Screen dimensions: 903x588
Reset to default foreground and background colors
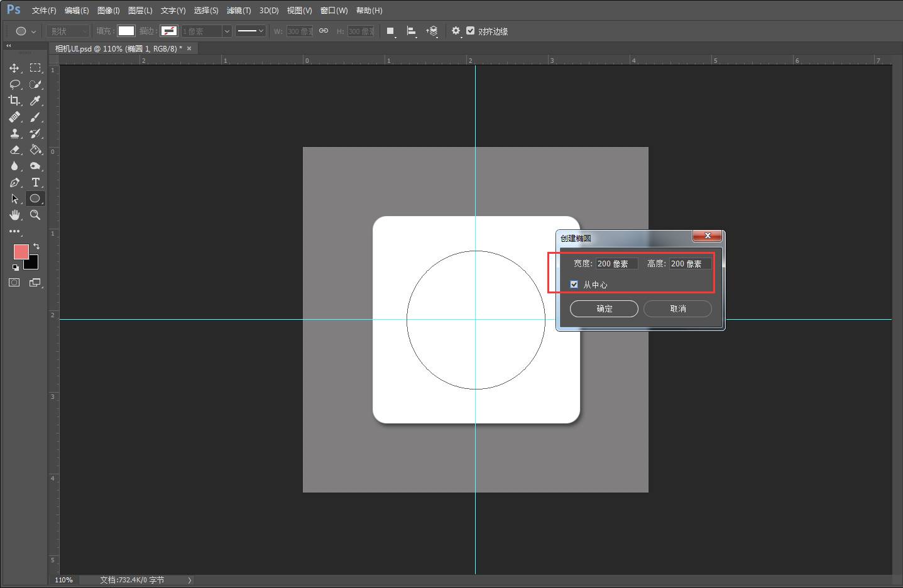[x=15, y=267]
